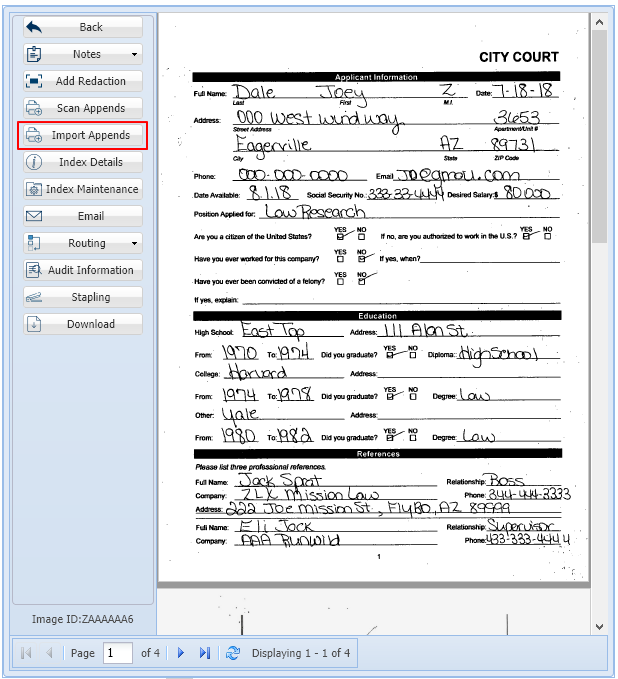The height and width of the screenshot is (679, 618).
Task: Click the 'Displaying 1 - 1 of 4' text
Action: click(x=301, y=653)
